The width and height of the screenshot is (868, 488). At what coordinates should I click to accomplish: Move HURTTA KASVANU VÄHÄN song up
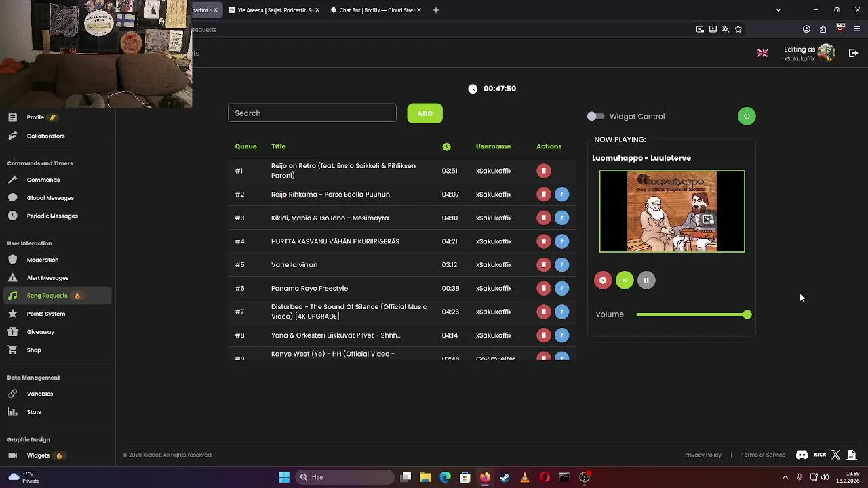(x=561, y=241)
